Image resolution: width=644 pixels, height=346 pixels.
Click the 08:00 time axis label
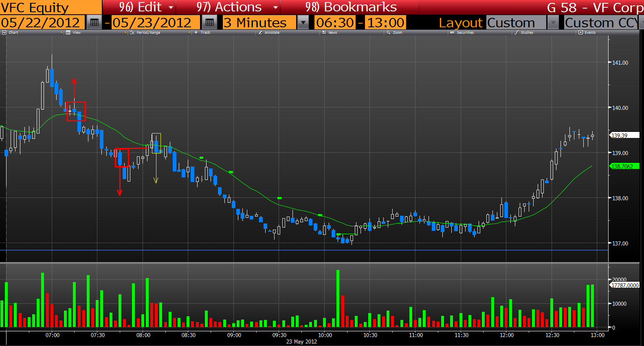(x=143, y=335)
